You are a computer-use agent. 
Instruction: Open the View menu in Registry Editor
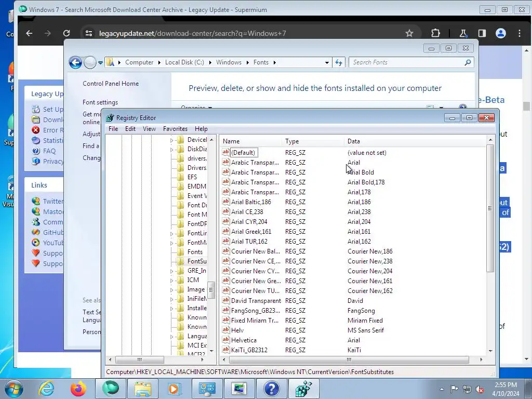149,129
